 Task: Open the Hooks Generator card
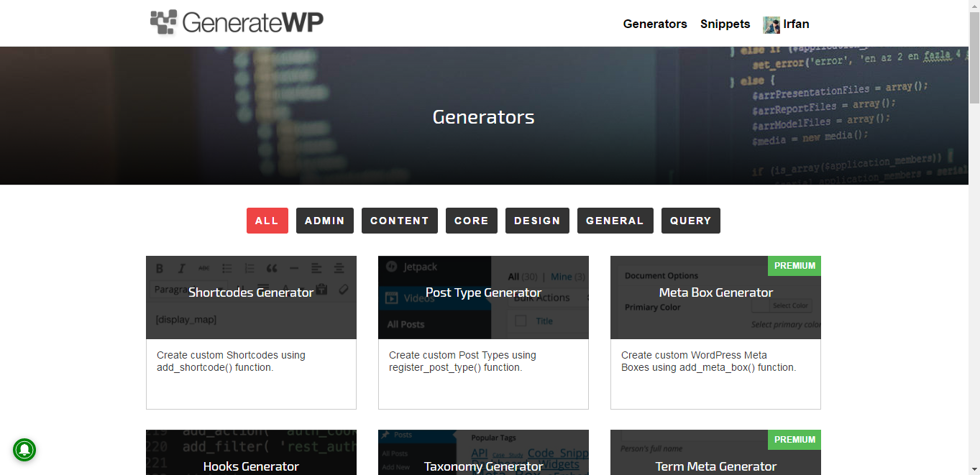(x=251, y=453)
